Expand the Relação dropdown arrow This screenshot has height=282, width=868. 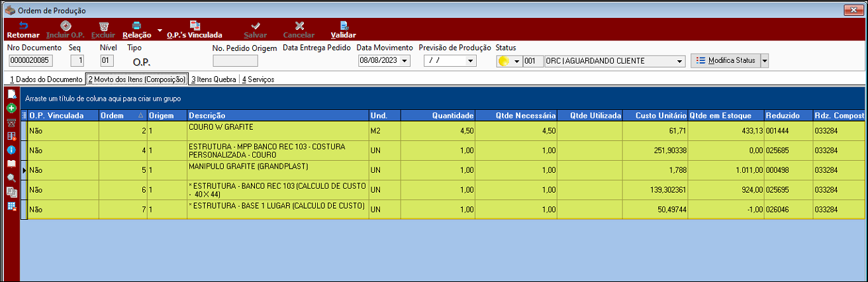click(x=160, y=30)
